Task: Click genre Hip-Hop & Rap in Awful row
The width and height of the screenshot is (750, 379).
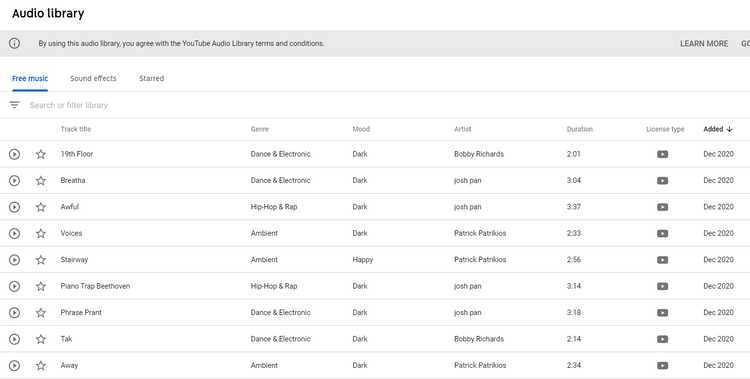Action: click(274, 207)
